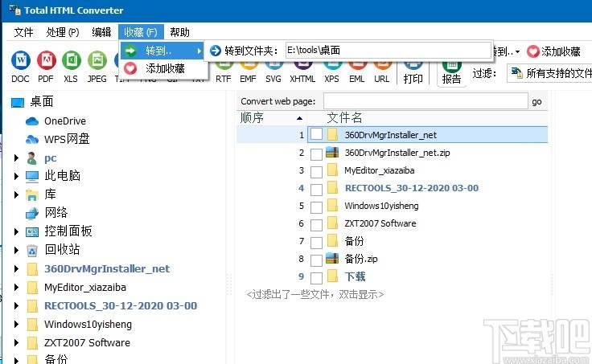Click the filtered files notice text
Image resolution: width=592 pixels, height=364 pixels.
pos(314,295)
